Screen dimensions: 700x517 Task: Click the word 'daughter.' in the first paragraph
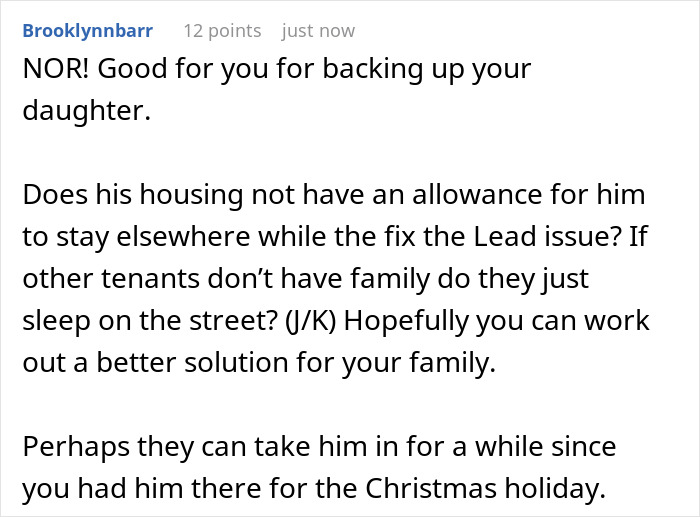coord(86,112)
